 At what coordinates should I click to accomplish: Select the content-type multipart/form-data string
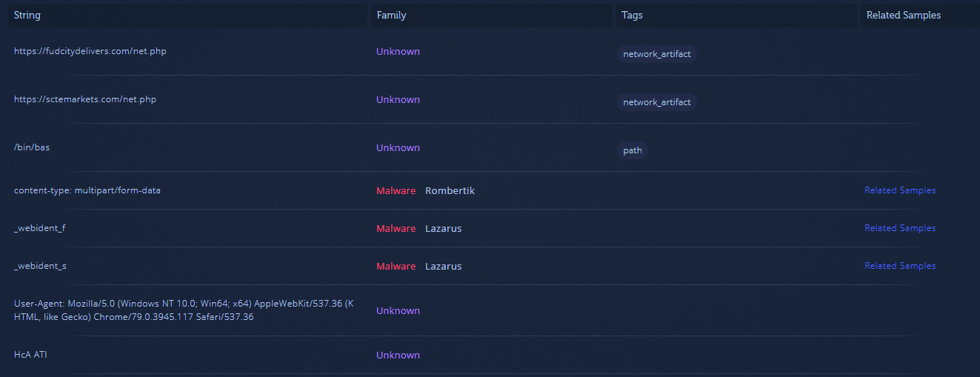tap(87, 190)
